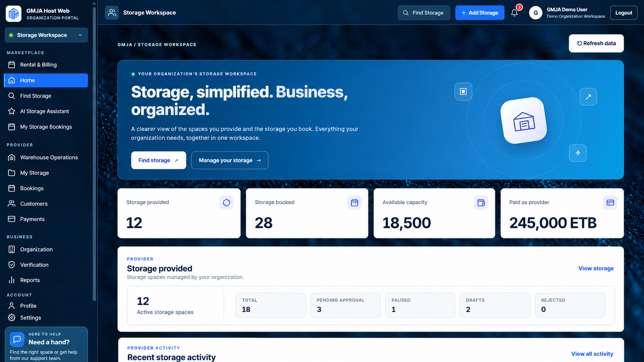The image size is (644, 362).
Task: Open Verification page
Action: click(x=46, y=265)
